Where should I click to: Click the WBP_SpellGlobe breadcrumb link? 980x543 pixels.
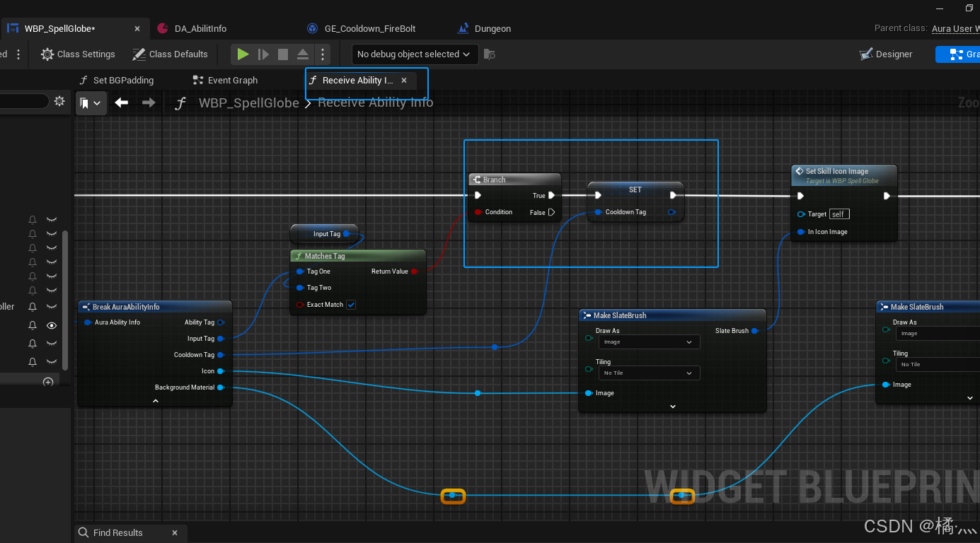tap(249, 103)
